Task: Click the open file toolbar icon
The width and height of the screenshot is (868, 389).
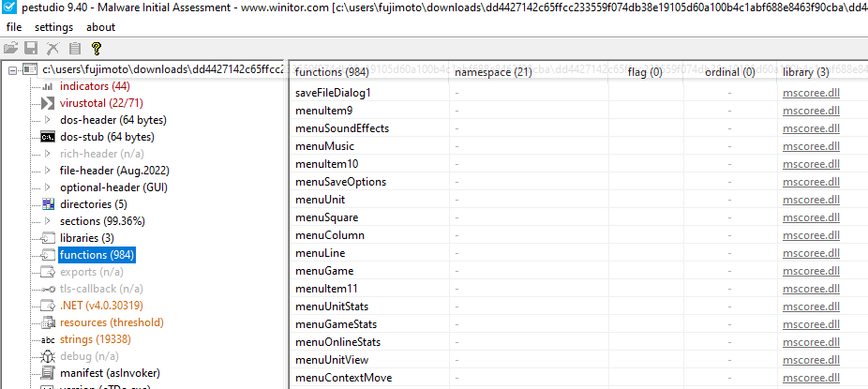Action: pos(10,49)
